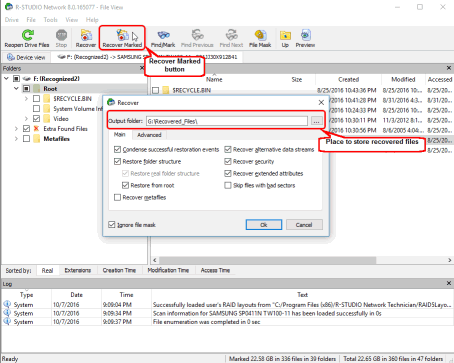The width and height of the screenshot is (454, 363).
Task: Enable Skip files with bad sectors
Action: [228, 185]
